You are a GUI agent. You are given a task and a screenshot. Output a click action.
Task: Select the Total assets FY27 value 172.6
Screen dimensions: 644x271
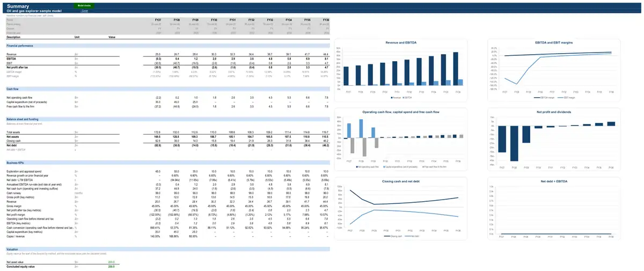click(x=158, y=132)
